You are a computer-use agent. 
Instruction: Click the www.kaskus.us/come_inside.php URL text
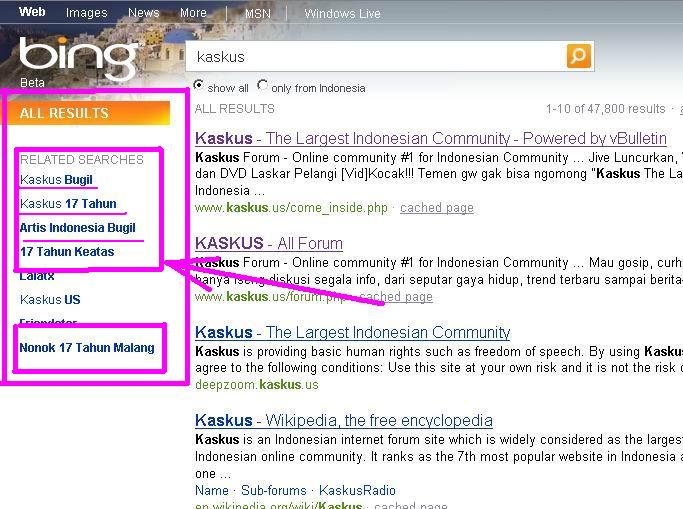(x=291, y=208)
